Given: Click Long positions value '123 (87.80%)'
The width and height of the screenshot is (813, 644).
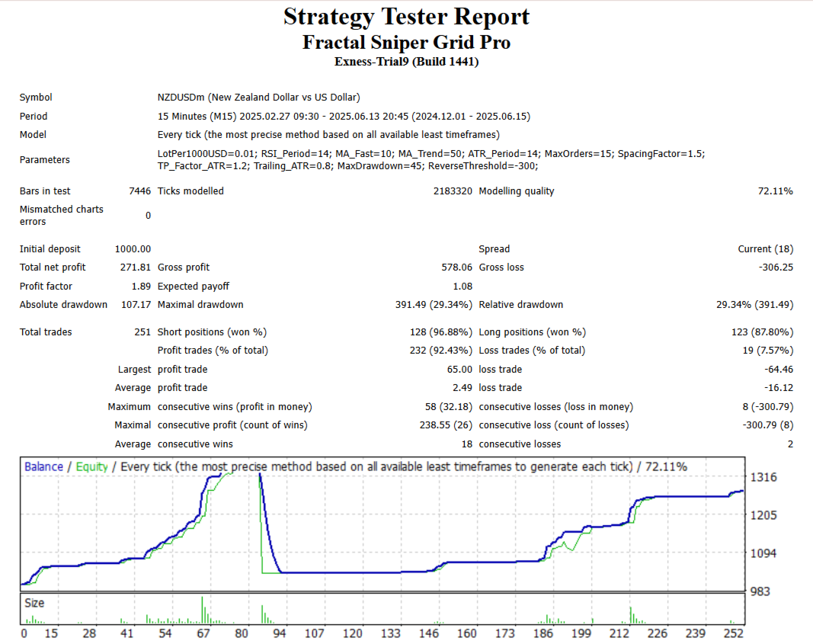Looking at the screenshot, I should click(x=762, y=332).
